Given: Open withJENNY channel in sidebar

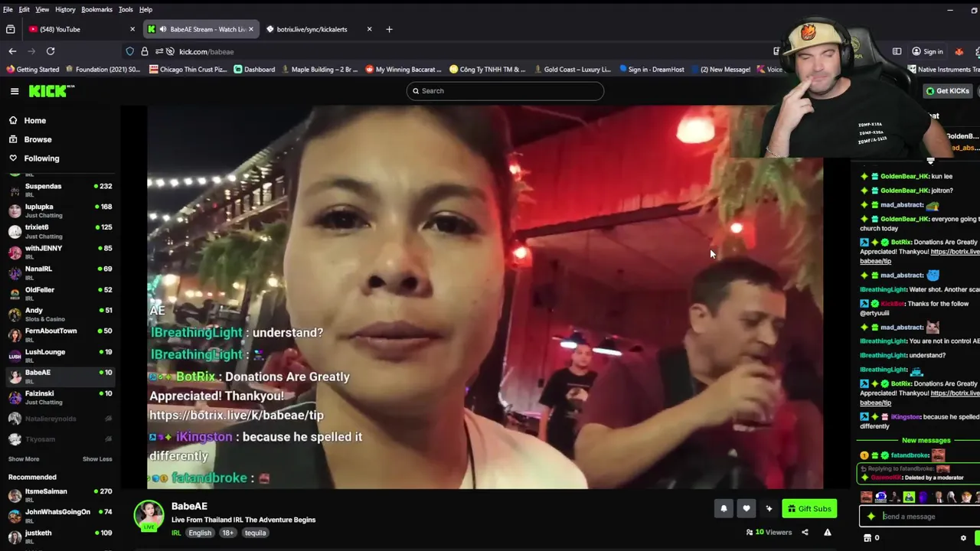Looking at the screenshot, I should point(60,252).
